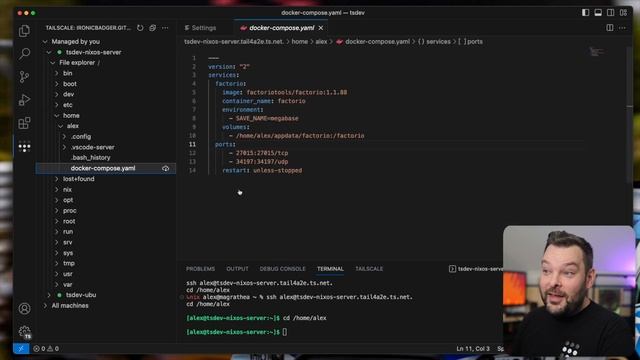The height and width of the screenshot is (360, 640).
Task: Open the Explorer view in activity bar
Action: [24, 31]
